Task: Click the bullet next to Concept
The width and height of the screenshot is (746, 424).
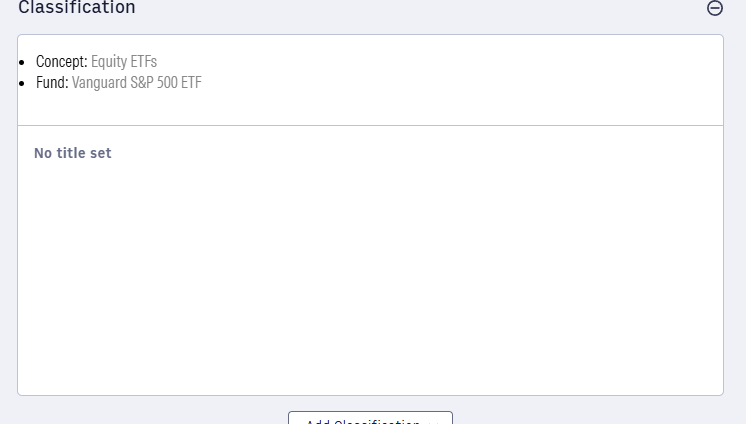Action: click(23, 63)
